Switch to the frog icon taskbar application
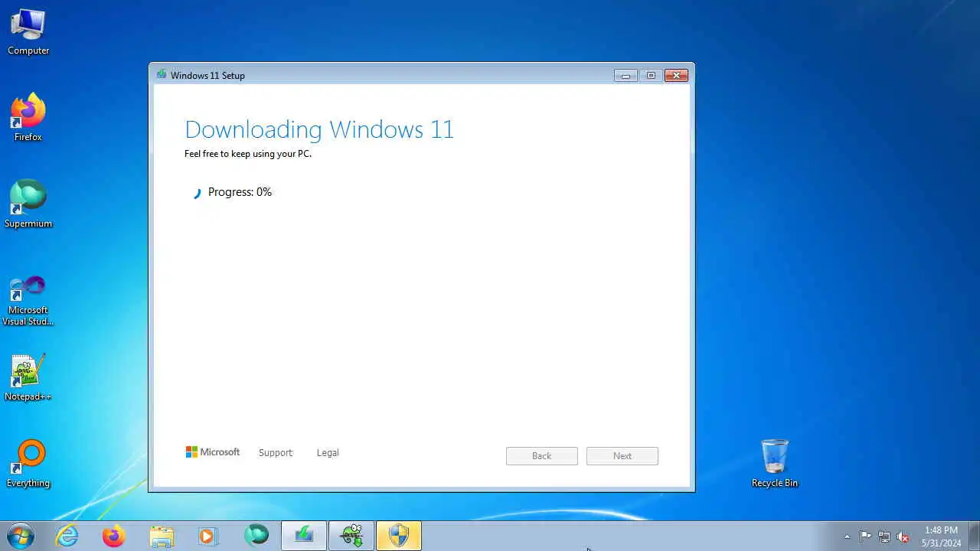980x551 pixels. click(351, 536)
